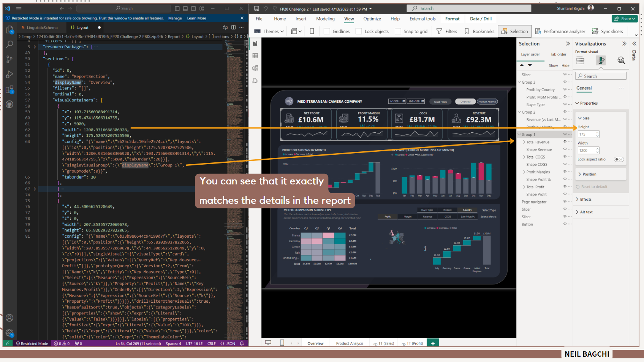Image resolution: width=644 pixels, height=362 pixels.
Task: Click Show all layers in Selection pane
Action: point(553,65)
